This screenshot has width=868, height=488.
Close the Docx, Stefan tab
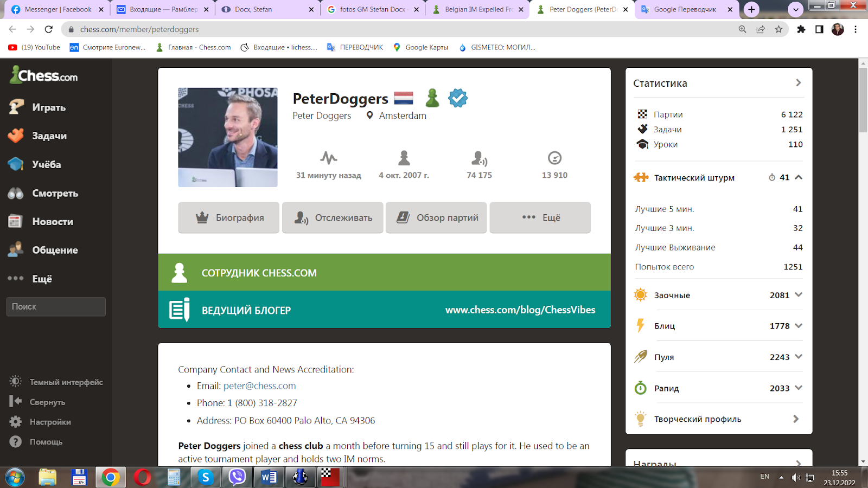(x=311, y=9)
